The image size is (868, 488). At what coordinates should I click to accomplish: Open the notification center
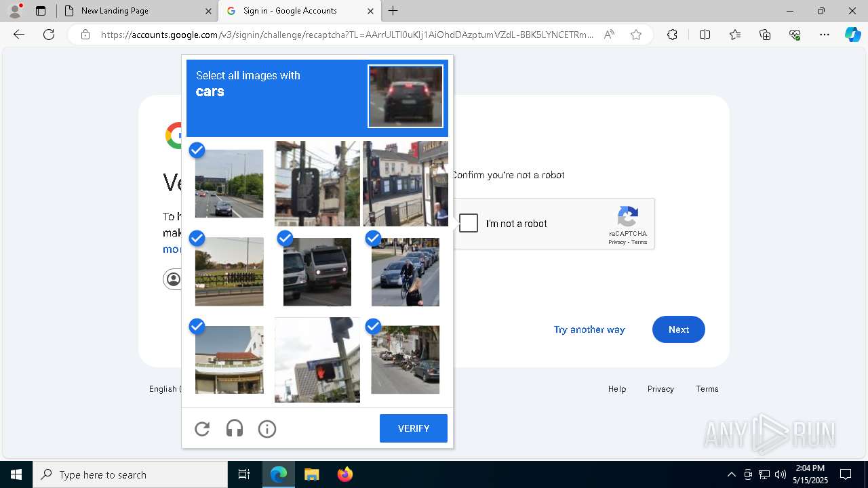click(846, 474)
